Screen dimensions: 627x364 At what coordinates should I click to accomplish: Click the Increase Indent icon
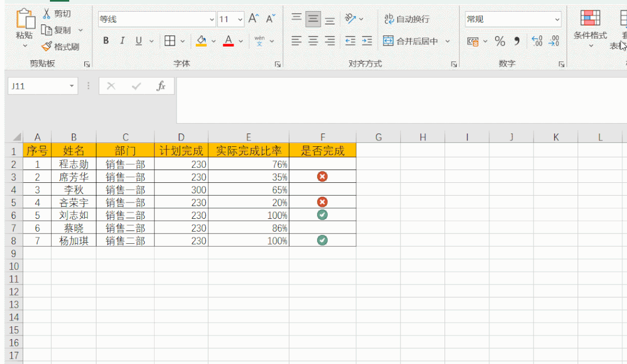coord(367,41)
